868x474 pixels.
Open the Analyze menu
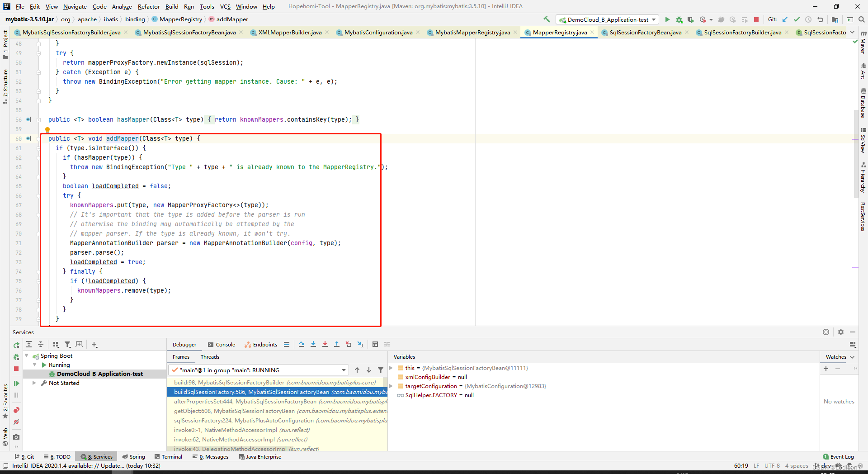pyautogui.click(x=122, y=6)
